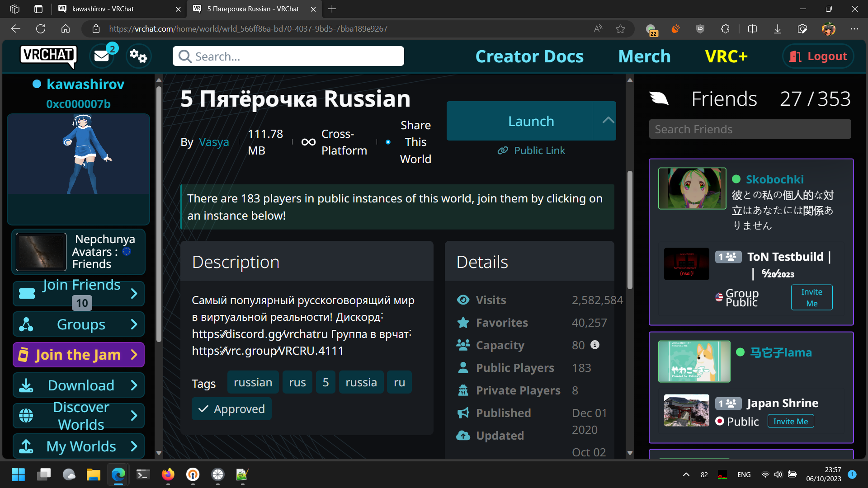The height and width of the screenshot is (488, 868).
Task: Click the Friends wing icon
Action: [x=659, y=98]
